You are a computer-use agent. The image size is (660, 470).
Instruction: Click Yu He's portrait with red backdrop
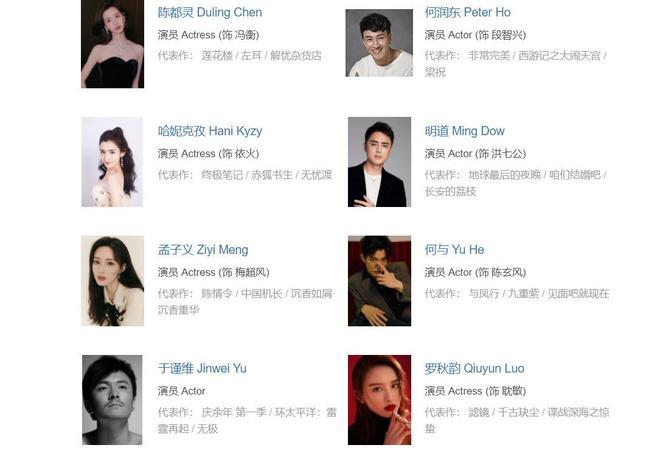[x=379, y=281]
